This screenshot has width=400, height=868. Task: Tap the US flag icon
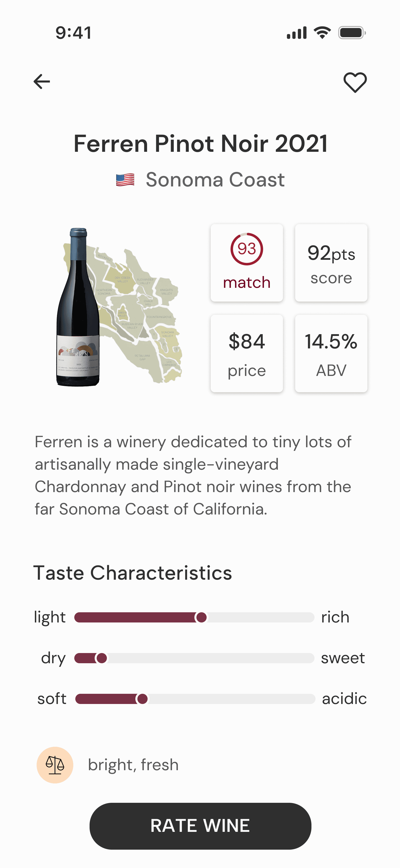pyautogui.click(x=125, y=180)
